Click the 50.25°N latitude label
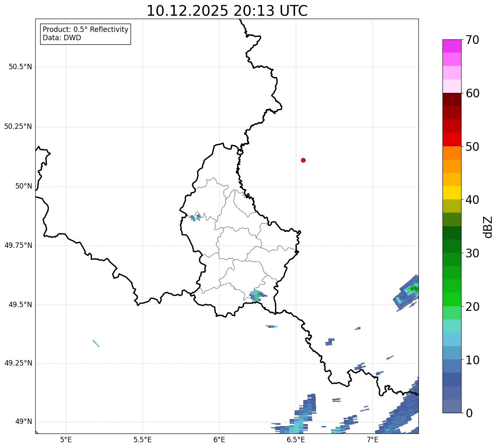The height and width of the screenshot is (448, 498). pos(18,126)
